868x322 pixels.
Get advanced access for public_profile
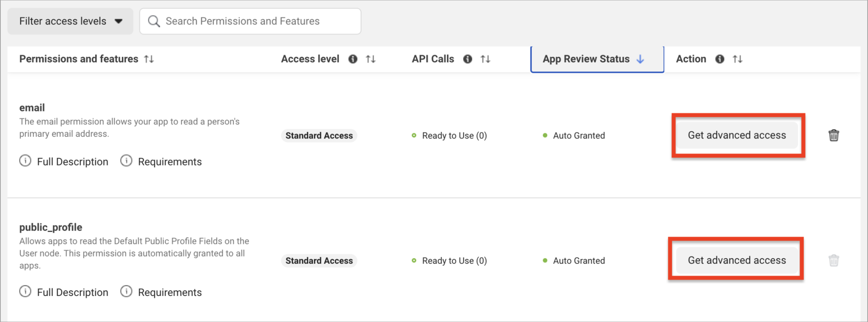click(x=737, y=260)
